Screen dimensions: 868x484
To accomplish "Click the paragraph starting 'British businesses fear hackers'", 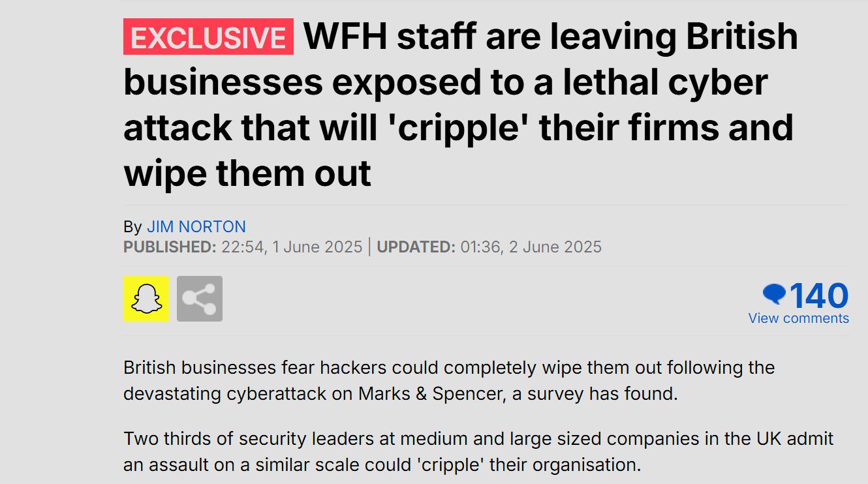I will click(x=449, y=381).
